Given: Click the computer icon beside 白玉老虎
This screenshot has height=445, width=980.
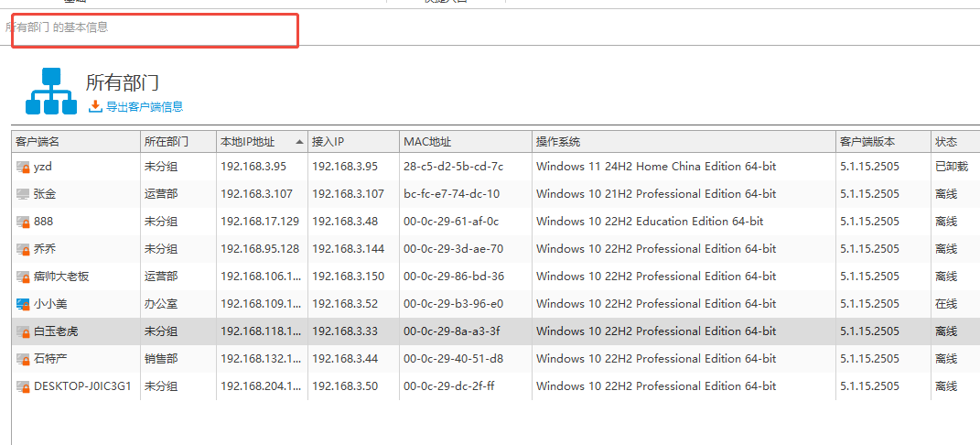Looking at the screenshot, I should tap(23, 331).
